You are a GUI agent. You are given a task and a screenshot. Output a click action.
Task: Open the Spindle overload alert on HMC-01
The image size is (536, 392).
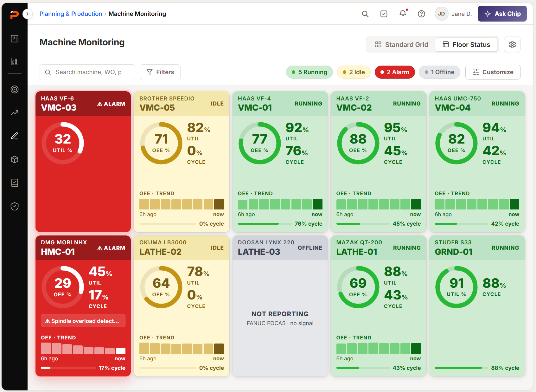tap(83, 321)
